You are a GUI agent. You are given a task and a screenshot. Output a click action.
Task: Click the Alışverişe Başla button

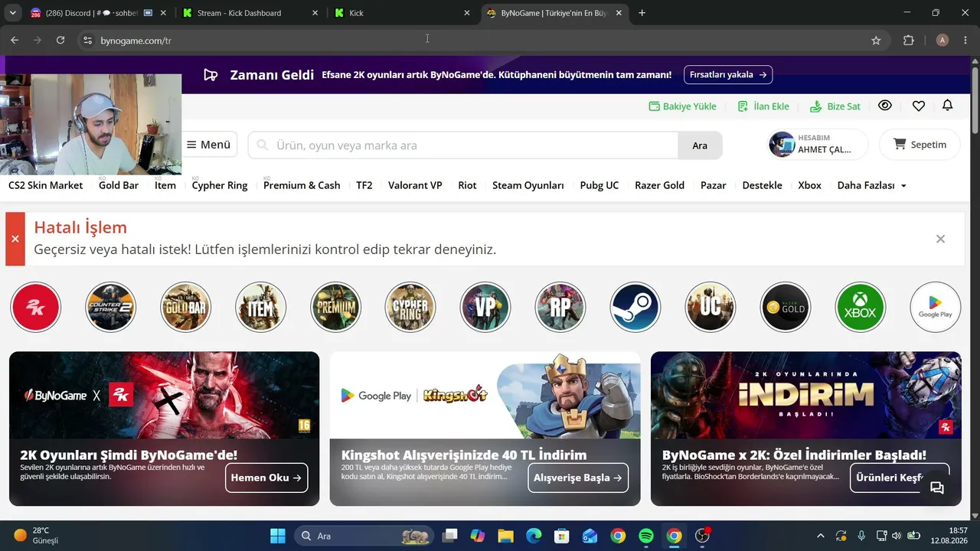(x=578, y=478)
